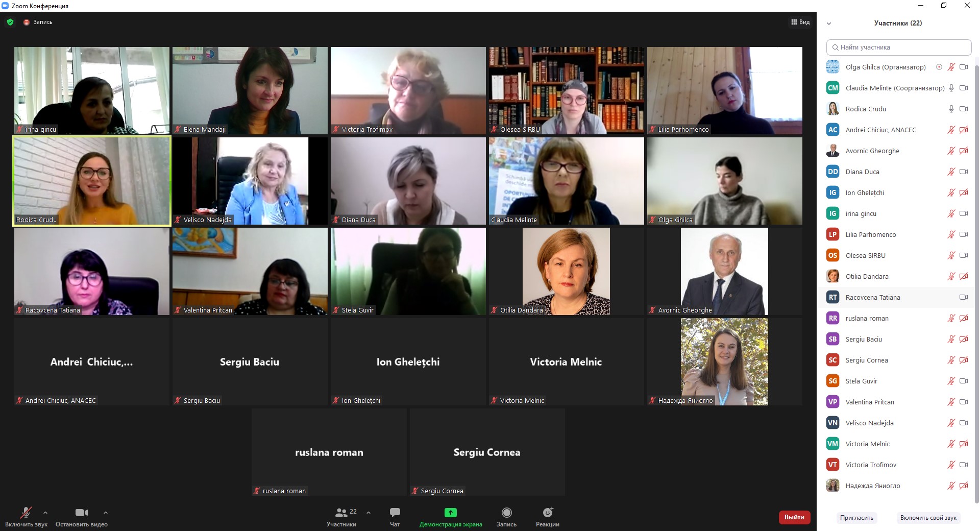980x531 pixels.
Task: Collapse participants panel chevron near Участники (22)
Action: 829,23
